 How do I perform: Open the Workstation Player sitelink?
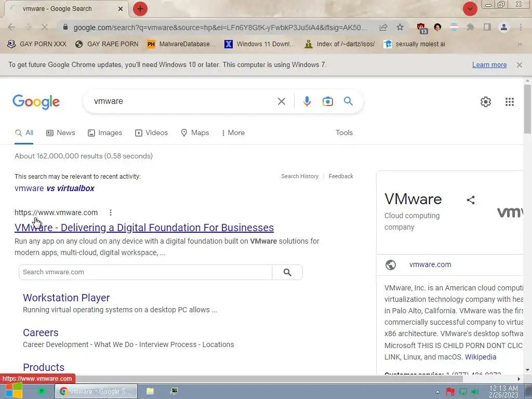click(66, 298)
